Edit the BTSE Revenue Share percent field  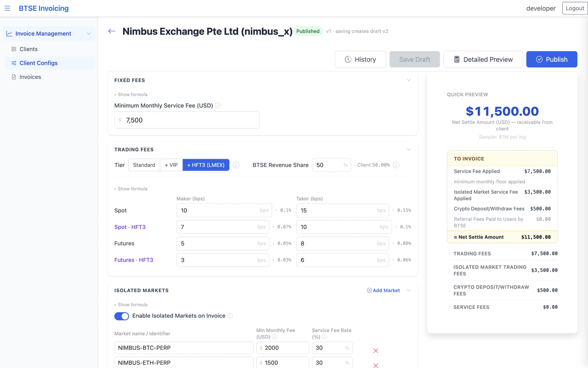coord(331,165)
